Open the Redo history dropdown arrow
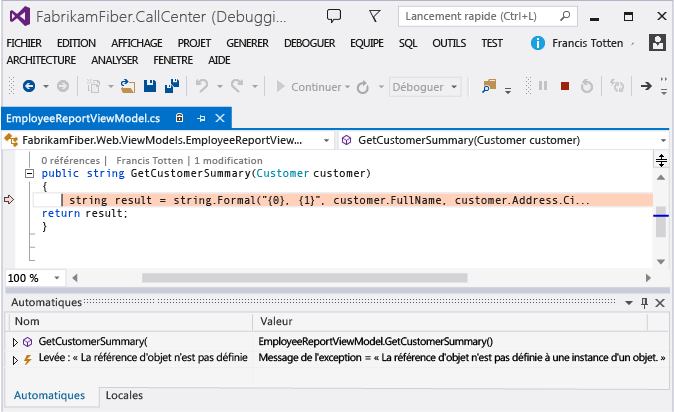The image size is (674, 412). point(254,87)
